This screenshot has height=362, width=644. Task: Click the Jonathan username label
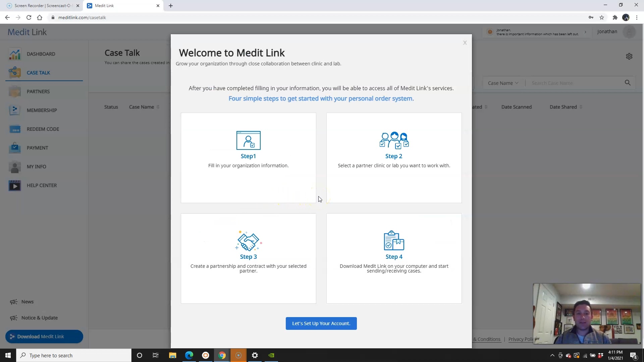pyautogui.click(x=607, y=32)
